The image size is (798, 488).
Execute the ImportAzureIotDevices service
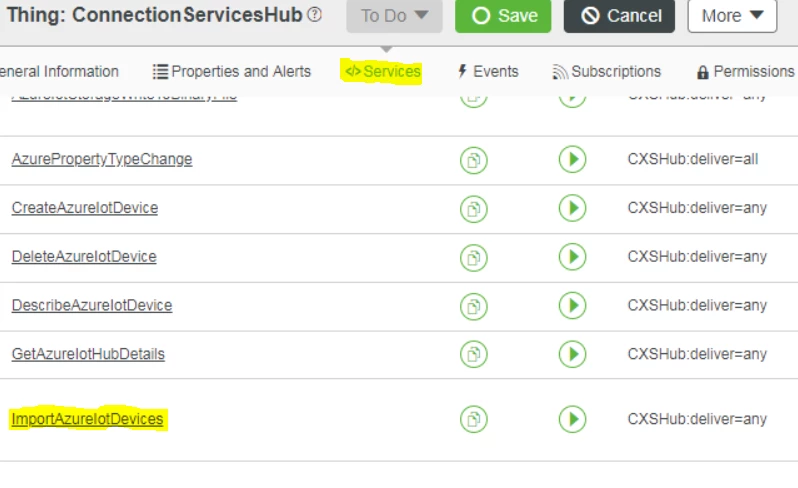573,419
